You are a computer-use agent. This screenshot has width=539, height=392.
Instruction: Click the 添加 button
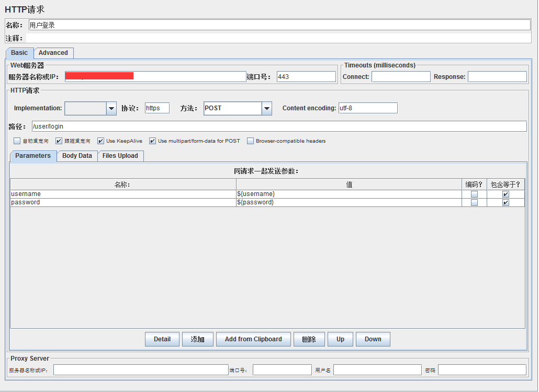pyautogui.click(x=198, y=339)
